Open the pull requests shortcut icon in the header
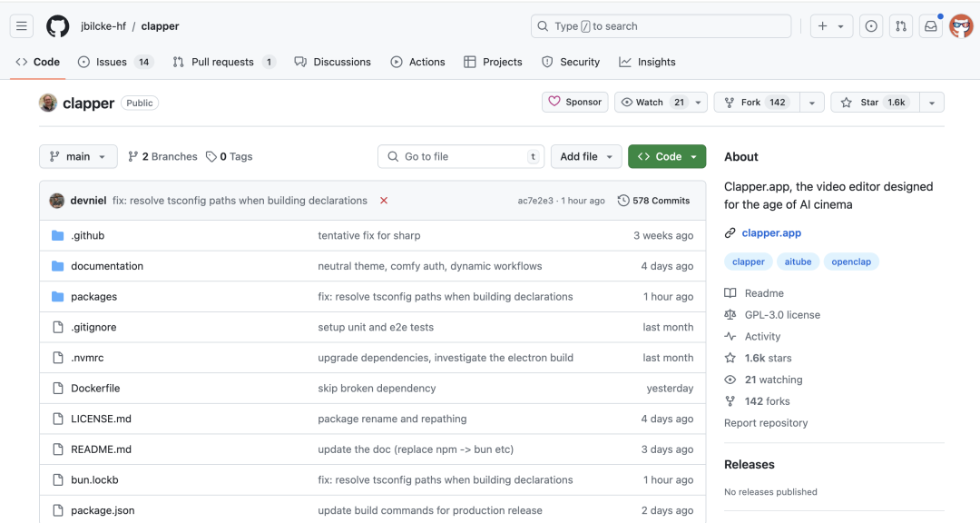This screenshot has height=523, width=980. (901, 26)
